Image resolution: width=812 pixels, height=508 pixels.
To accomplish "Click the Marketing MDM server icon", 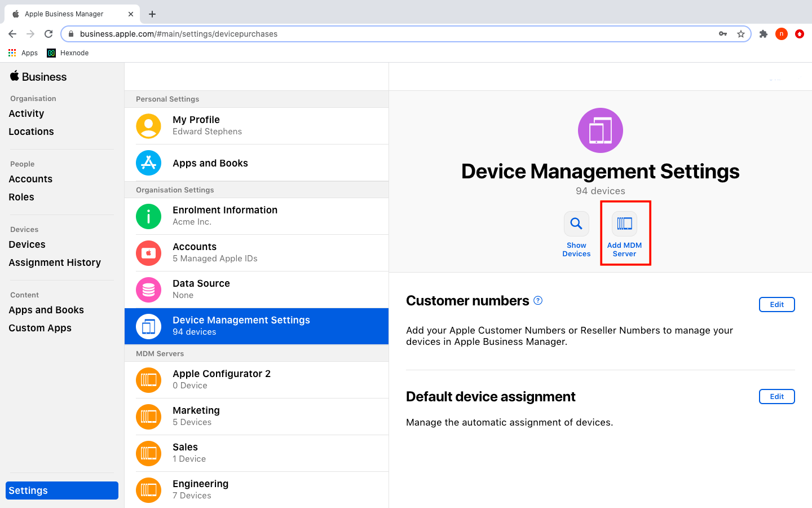I will coord(148,417).
